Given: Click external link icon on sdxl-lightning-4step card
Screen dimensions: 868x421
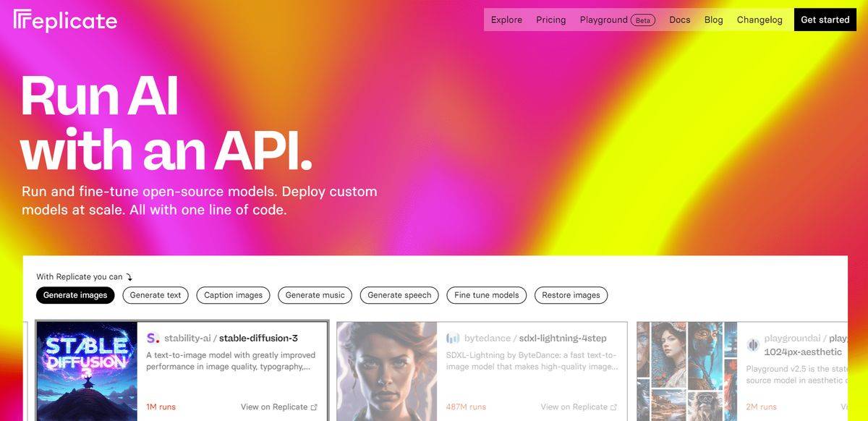Looking at the screenshot, I should [x=613, y=407].
